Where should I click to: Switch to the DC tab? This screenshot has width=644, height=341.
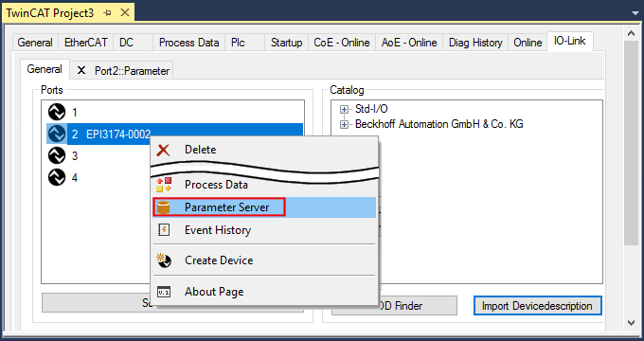134,43
